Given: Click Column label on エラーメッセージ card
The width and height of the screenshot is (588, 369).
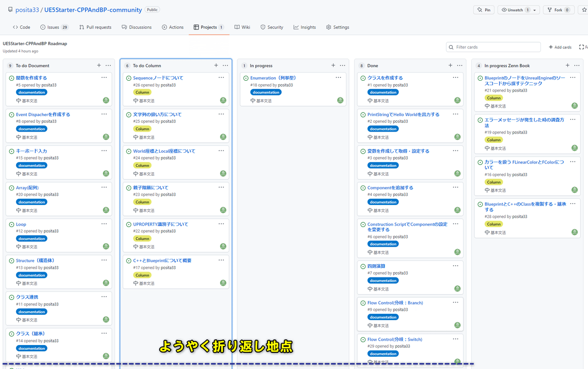Looking at the screenshot, I should pos(493,140).
